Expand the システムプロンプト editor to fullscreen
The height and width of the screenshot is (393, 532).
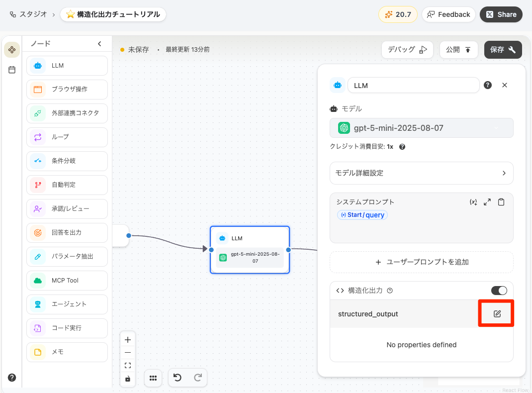[x=487, y=202]
